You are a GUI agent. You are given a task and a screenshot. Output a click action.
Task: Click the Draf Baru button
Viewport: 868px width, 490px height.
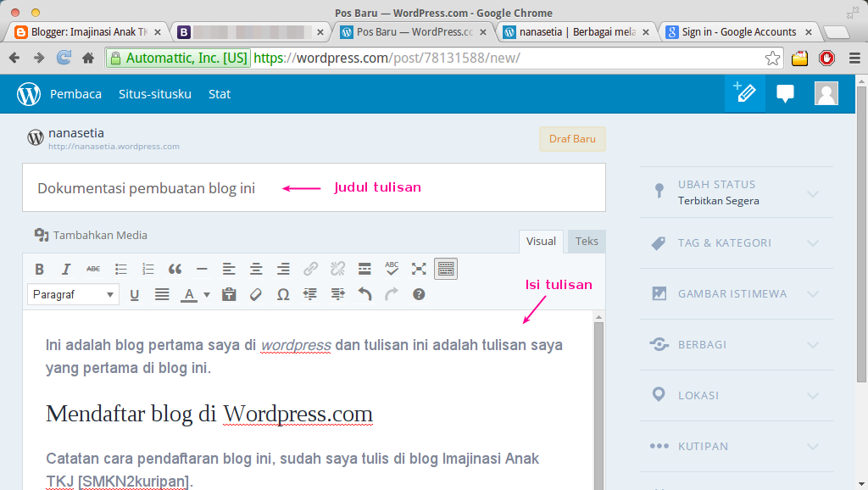[572, 139]
